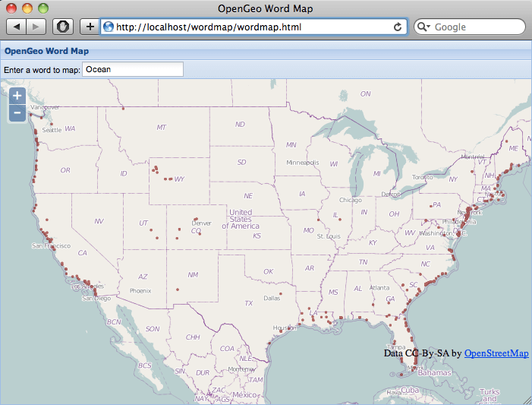Click the Toronto city label
Image resolution: width=532 pixels, height=405 pixels.
pyautogui.click(x=423, y=177)
